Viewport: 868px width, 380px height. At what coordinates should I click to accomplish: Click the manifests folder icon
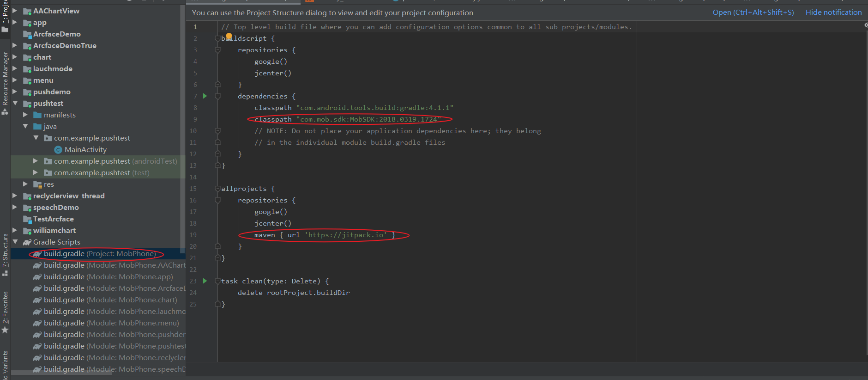38,115
